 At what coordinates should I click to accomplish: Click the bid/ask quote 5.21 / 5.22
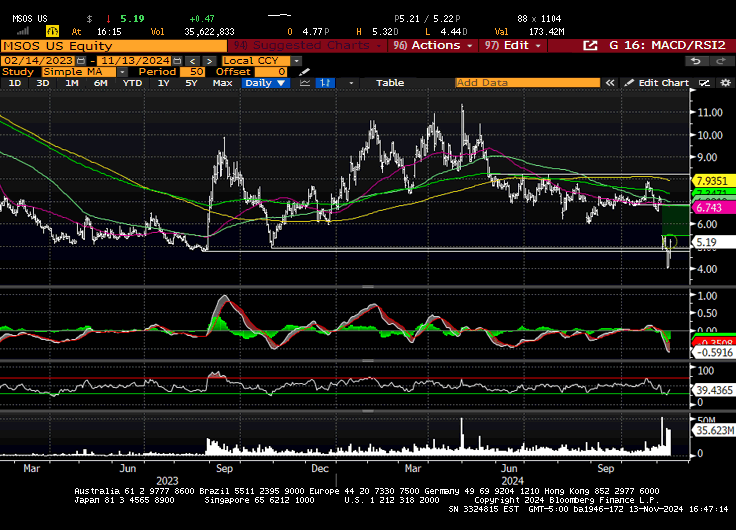(x=427, y=19)
